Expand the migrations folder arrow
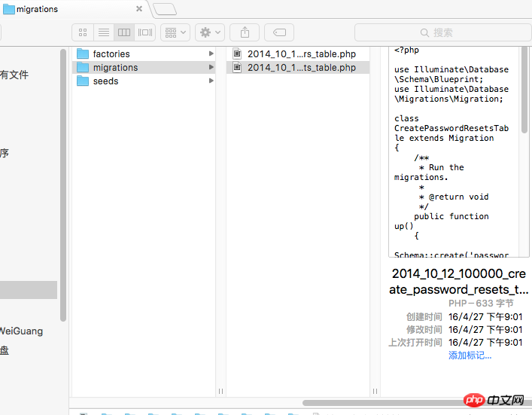The image size is (532, 415). 211,67
